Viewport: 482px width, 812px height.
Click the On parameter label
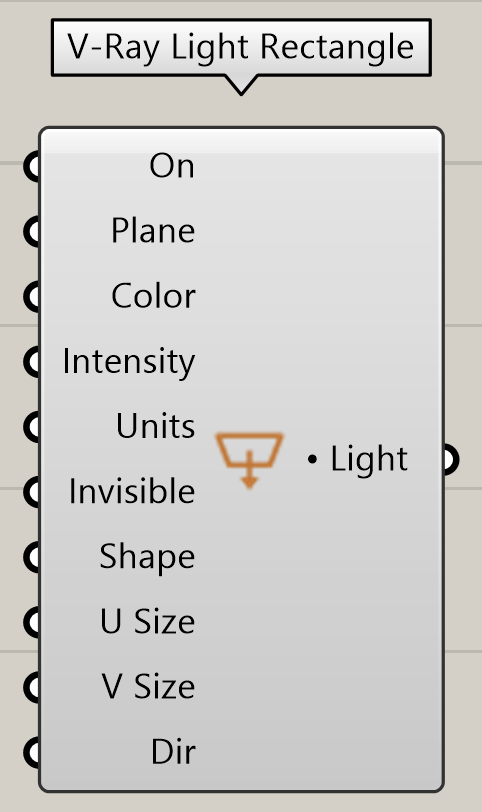[172, 166]
